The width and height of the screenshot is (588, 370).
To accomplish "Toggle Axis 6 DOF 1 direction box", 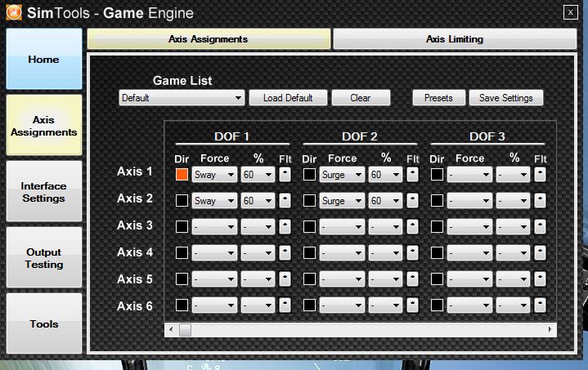I will 182,305.
